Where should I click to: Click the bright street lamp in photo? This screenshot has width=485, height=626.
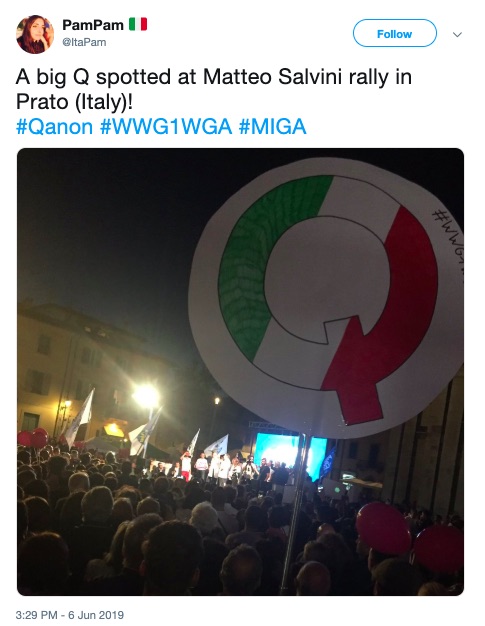(146, 396)
